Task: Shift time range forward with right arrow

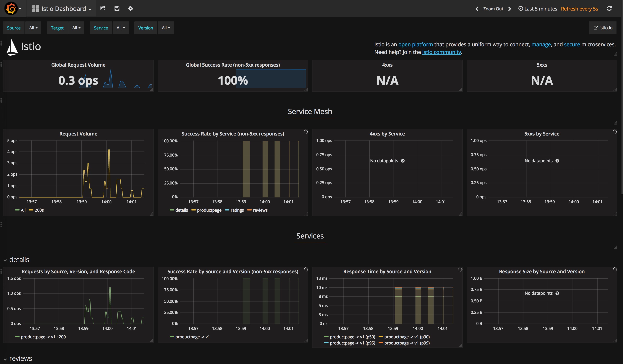Action: click(509, 9)
